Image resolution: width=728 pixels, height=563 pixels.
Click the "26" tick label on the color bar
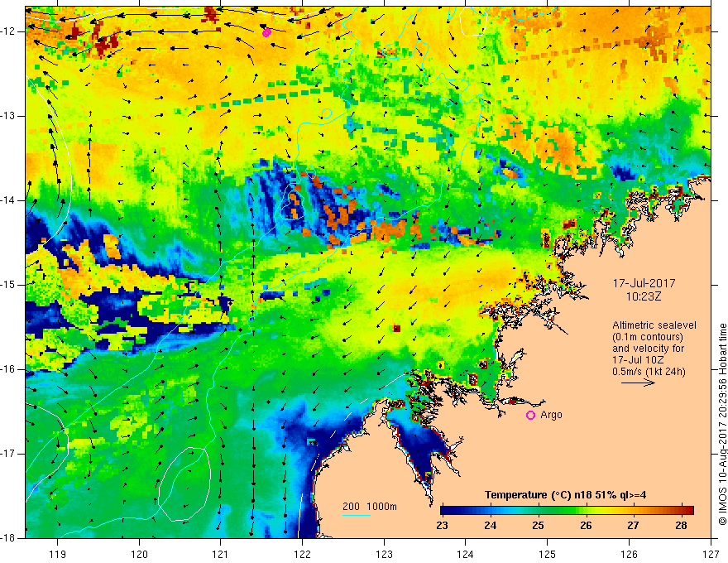pyautogui.click(x=586, y=526)
